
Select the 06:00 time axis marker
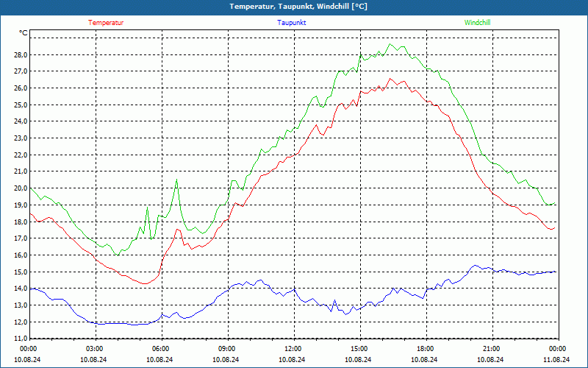161,349
